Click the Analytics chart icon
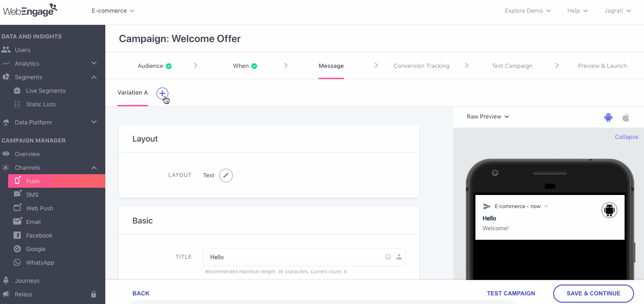Image resolution: width=644 pixels, height=304 pixels. [6, 63]
